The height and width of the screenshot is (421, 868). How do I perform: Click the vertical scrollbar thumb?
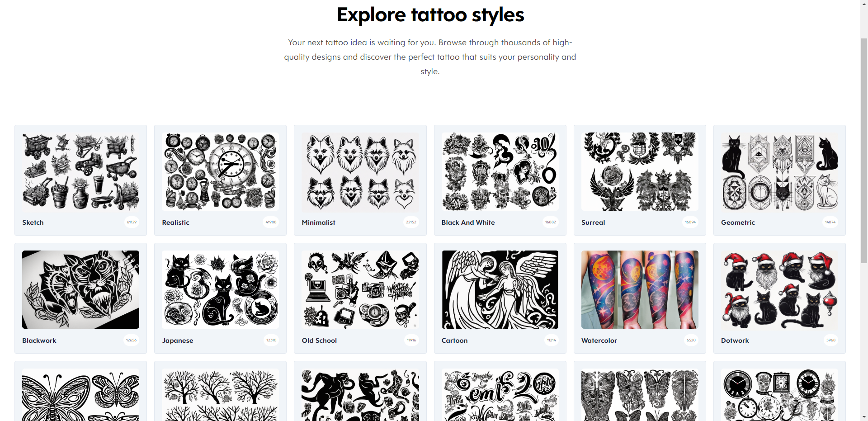864,150
